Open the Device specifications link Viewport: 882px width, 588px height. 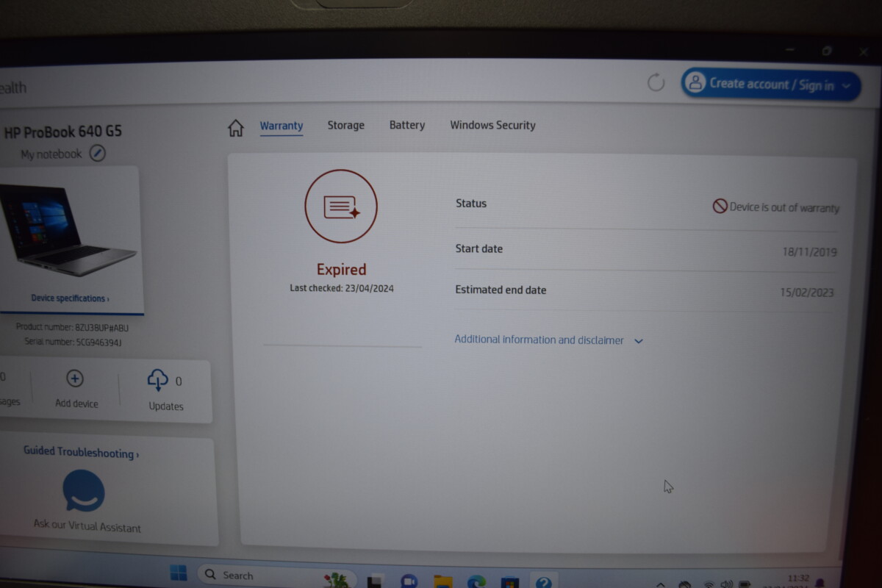(70, 298)
